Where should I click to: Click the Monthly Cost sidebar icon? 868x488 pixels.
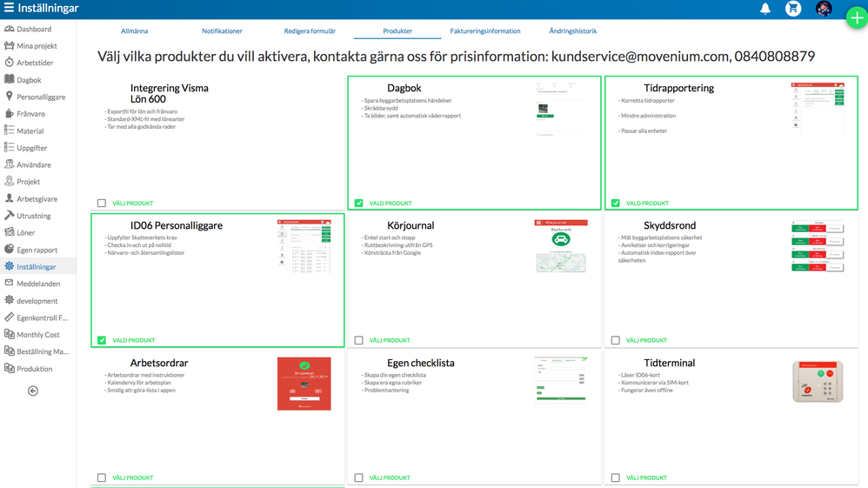click(x=10, y=334)
